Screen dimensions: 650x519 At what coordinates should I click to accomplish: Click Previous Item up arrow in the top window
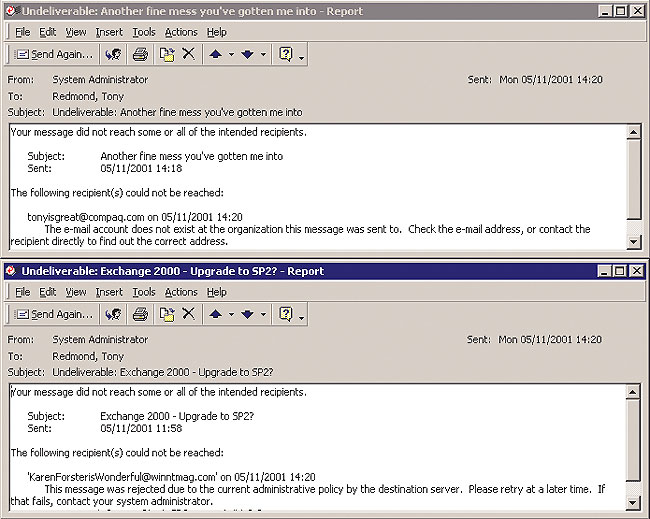(215, 54)
